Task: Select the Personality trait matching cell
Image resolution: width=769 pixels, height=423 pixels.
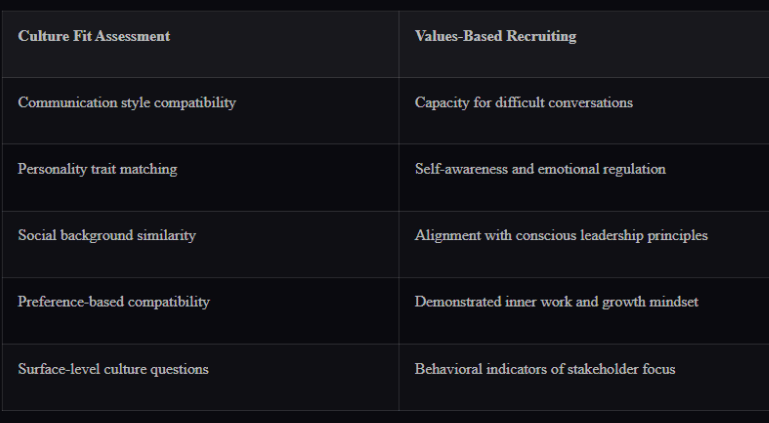Action: (97, 169)
